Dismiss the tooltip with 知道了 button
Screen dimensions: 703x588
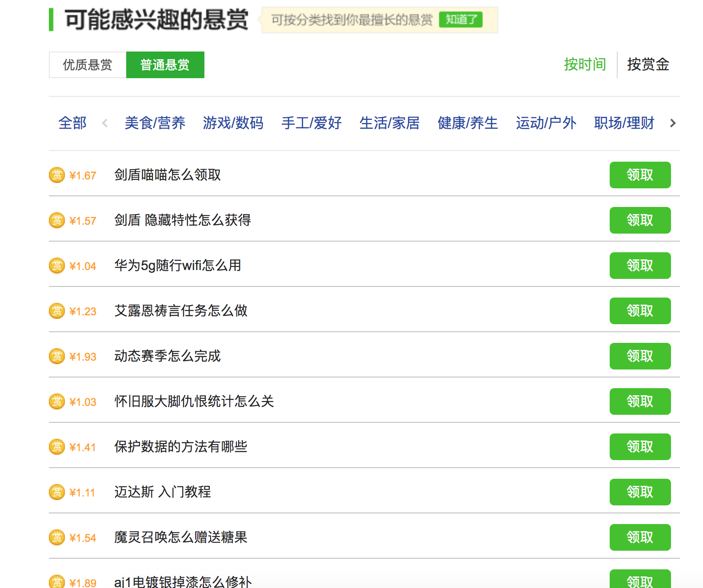460,20
